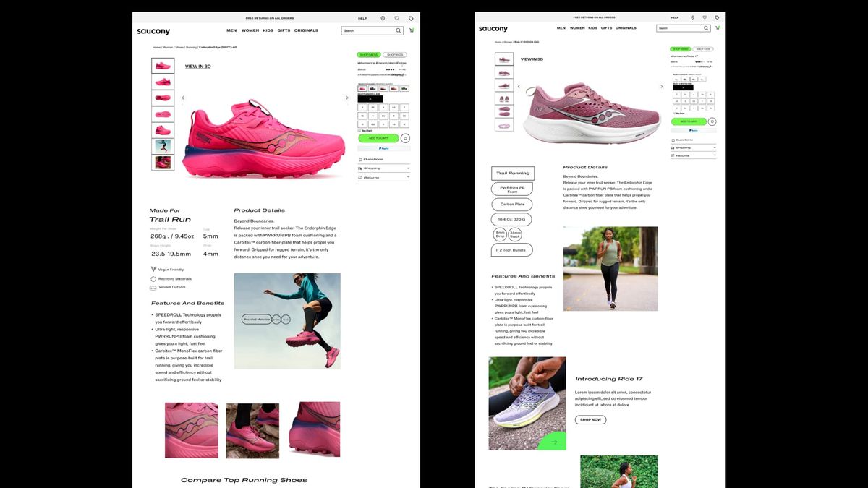The width and height of the screenshot is (868, 488).
Task: Click Shop Now under Introducing Ride 17
Action: 590,420
